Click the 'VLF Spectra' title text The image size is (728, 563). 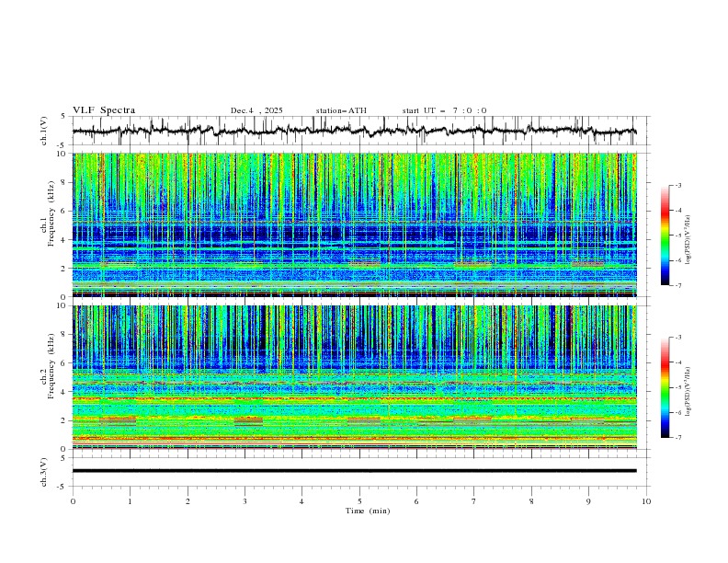coord(104,110)
